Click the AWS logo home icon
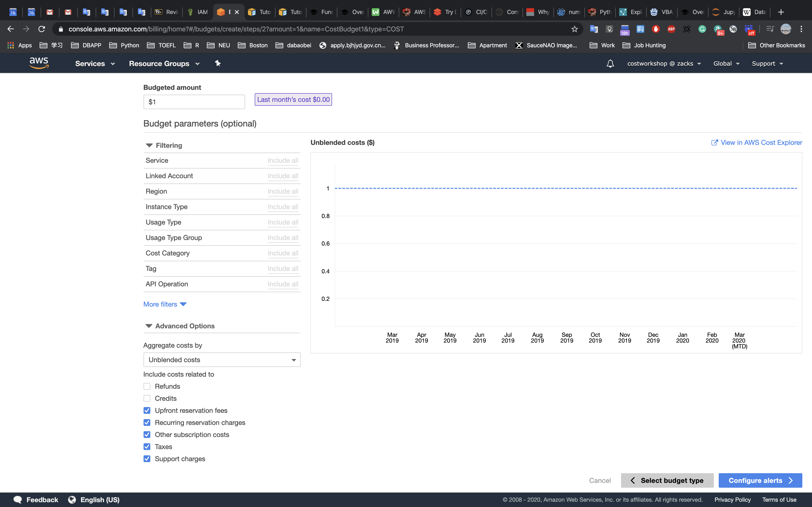 point(39,63)
